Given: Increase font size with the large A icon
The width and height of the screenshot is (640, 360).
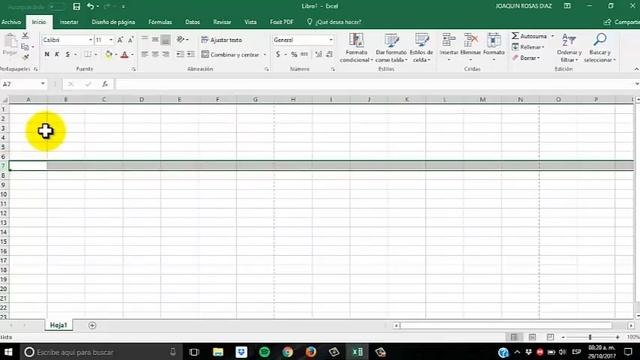Looking at the screenshot, I should pos(120,40).
